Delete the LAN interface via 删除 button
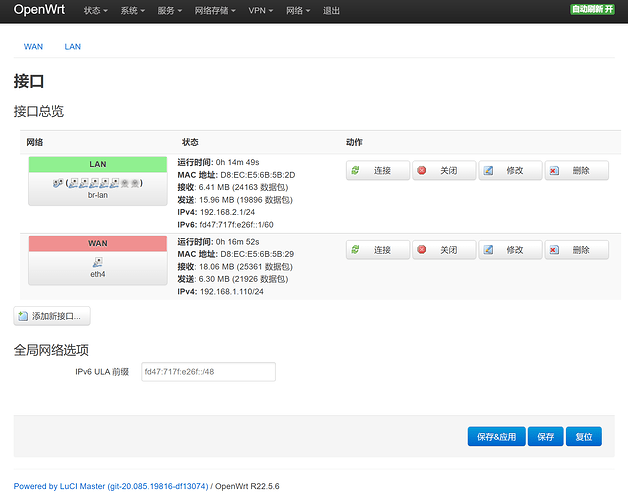628x500 pixels. click(x=576, y=171)
